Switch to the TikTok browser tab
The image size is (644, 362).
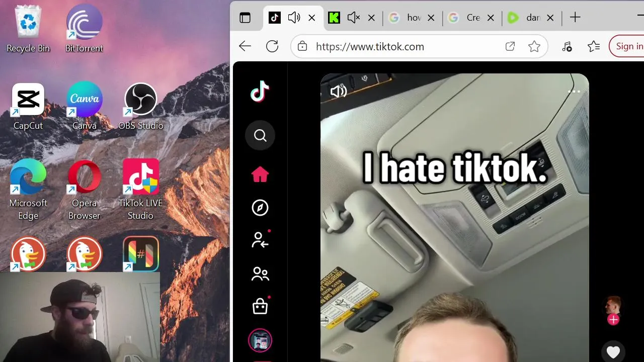coord(275,18)
